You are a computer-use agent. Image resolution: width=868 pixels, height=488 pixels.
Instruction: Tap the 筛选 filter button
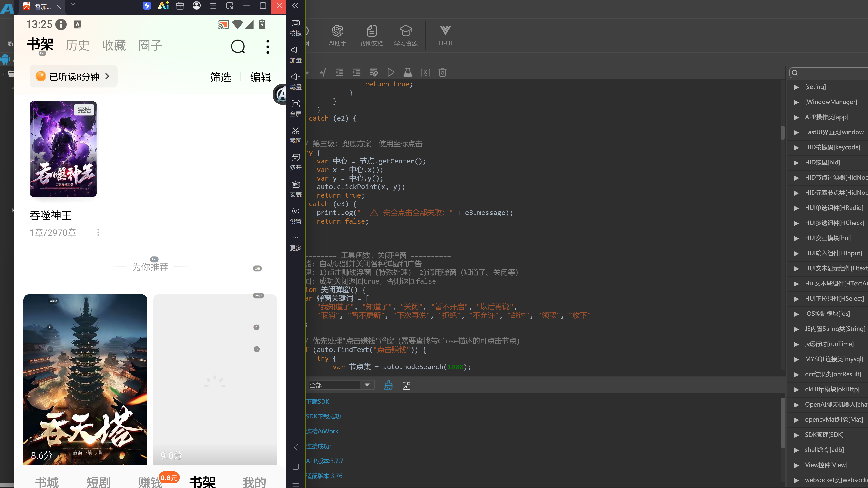[x=220, y=77]
